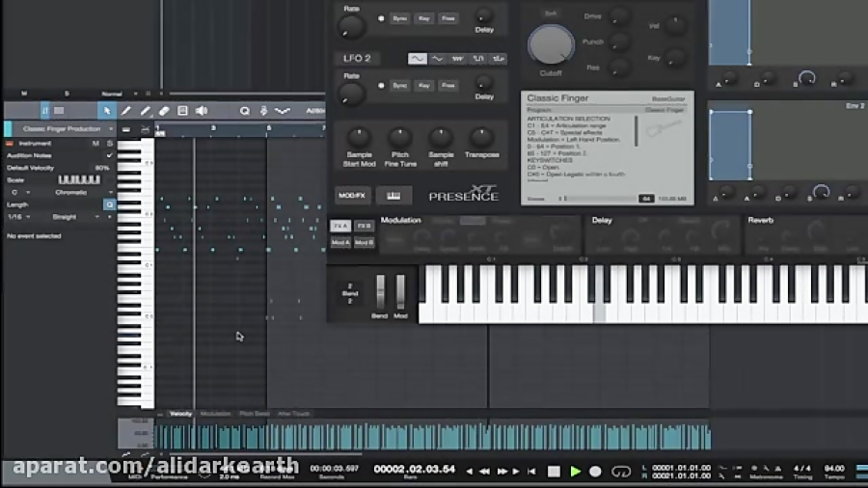The image size is (868, 488).
Task: Open Classic Finger Production track dropdown
Action: click(x=111, y=129)
